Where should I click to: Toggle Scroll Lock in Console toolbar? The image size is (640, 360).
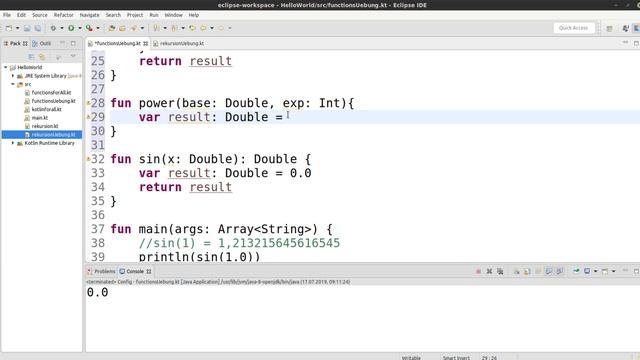pyautogui.click(x=527, y=271)
